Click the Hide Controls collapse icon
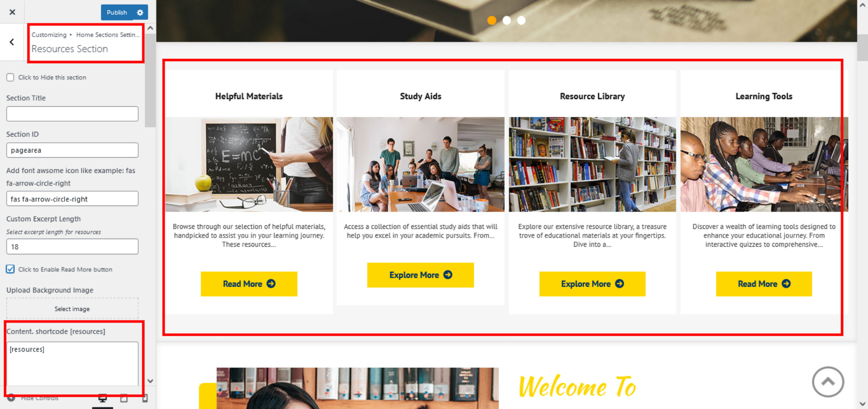Screen dimensions: 868x409 coord(11,398)
